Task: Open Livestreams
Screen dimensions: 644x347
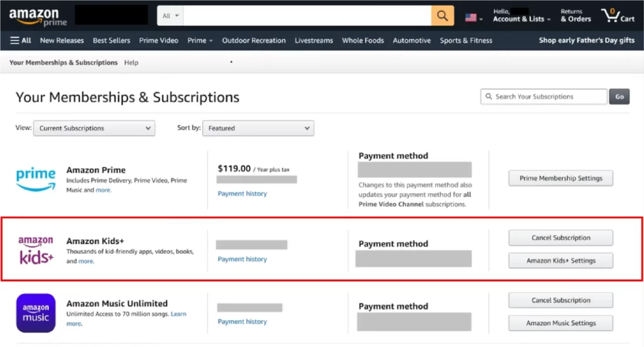Action: (x=314, y=40)
